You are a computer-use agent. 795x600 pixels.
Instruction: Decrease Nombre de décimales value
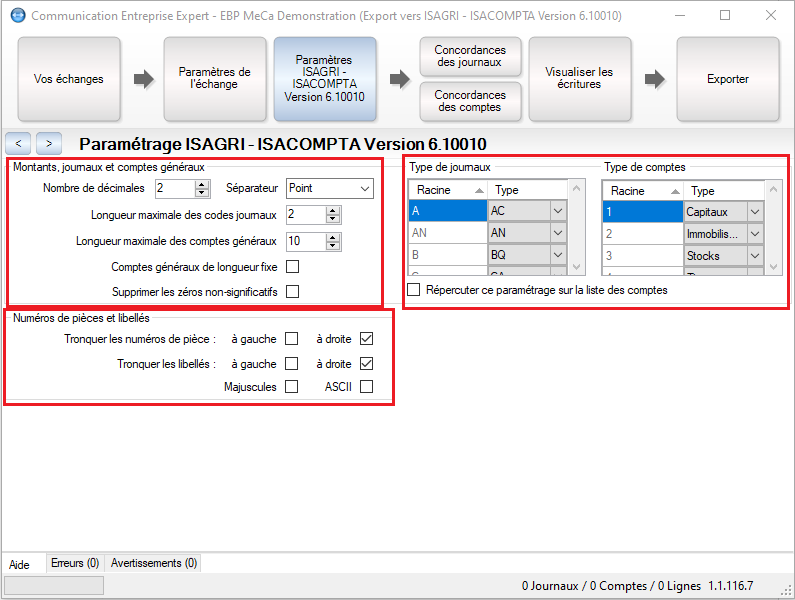(202, 192)
